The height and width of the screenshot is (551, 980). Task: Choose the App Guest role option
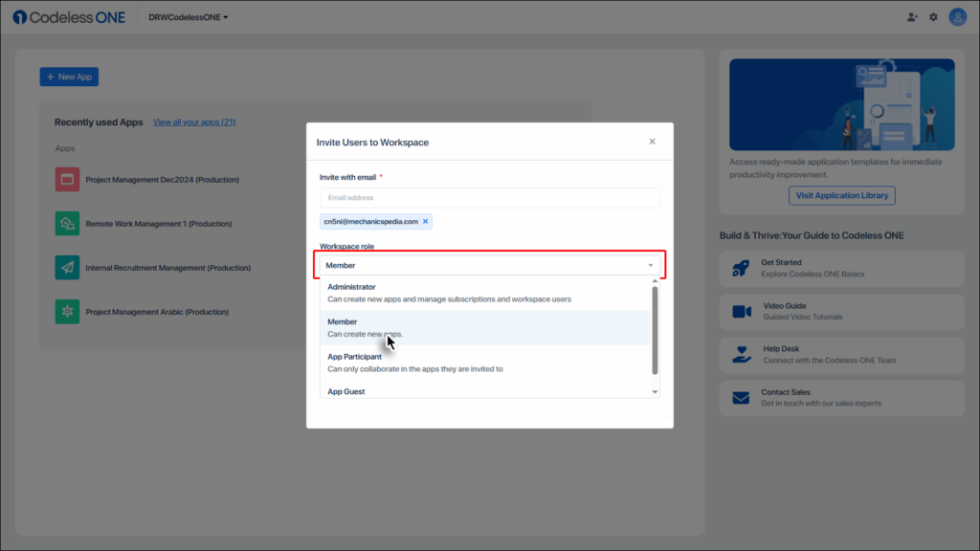[485, 391]
